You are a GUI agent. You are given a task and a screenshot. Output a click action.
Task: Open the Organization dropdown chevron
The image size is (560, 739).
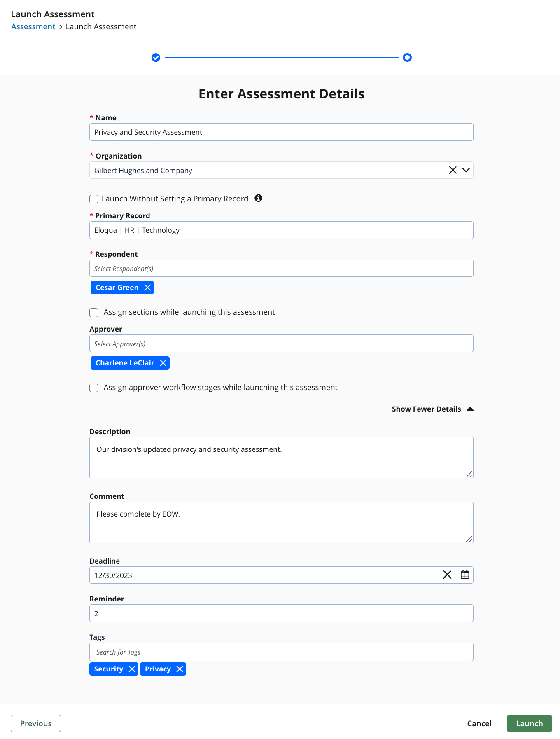click(466, 170)
